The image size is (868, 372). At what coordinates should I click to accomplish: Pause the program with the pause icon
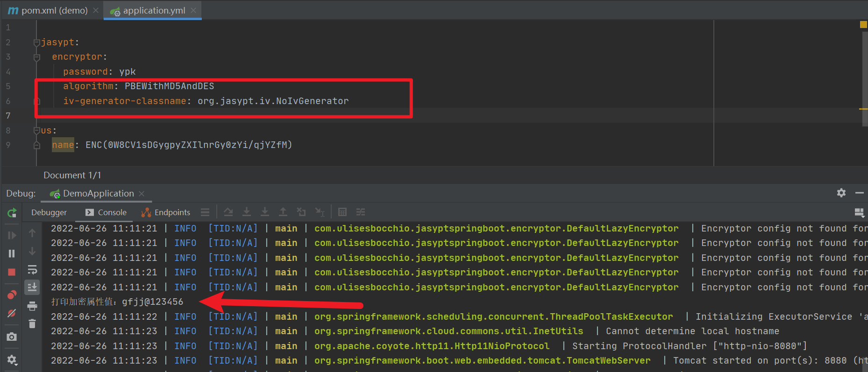point(12,253)
